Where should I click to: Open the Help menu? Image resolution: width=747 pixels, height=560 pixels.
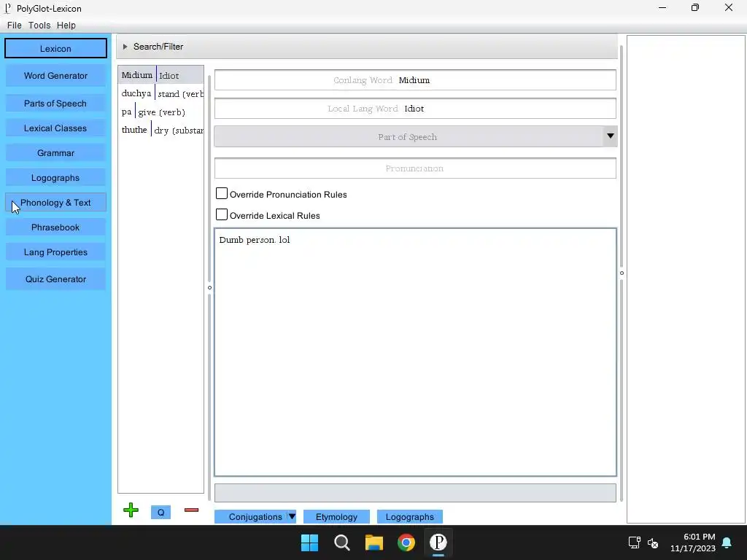coord(66,26)
